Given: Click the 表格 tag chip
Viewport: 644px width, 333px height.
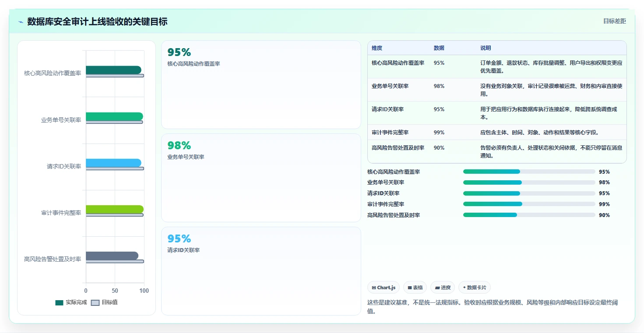Looking at the screenshot, I should (415, 287).
